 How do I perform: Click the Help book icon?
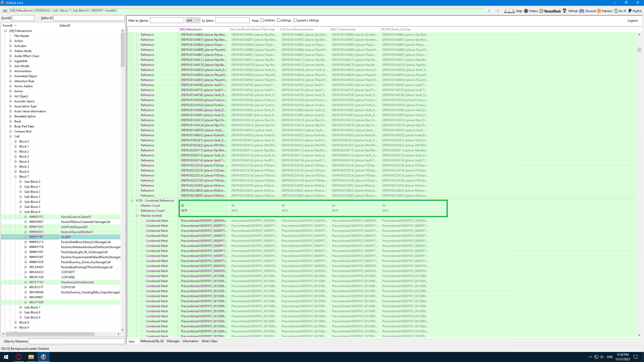coord(509,11)
